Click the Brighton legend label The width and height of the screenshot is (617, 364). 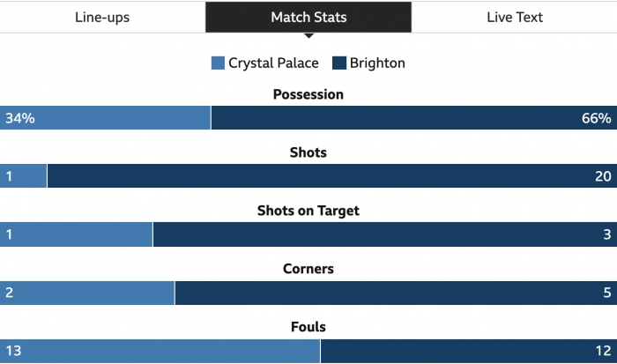(377, 63)
